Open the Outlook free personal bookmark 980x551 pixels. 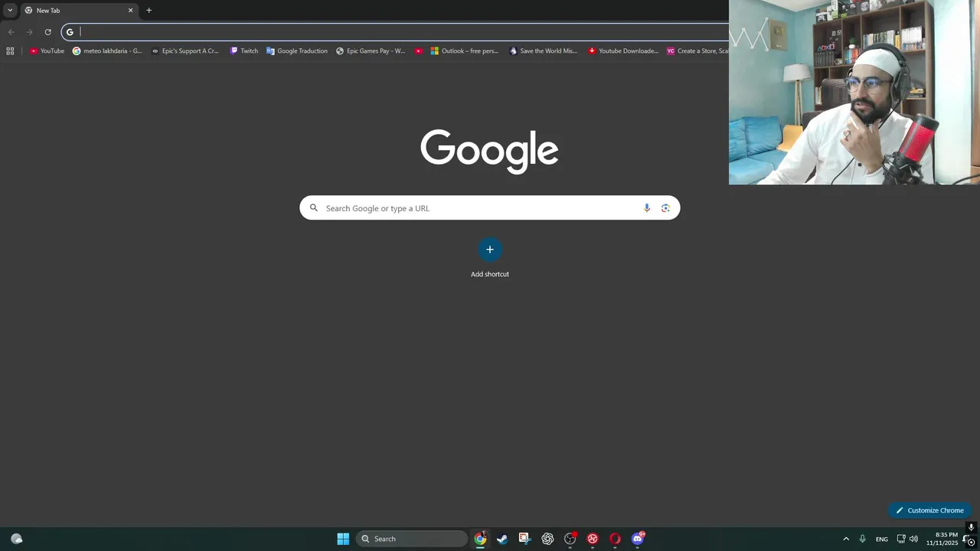click(465, 51)
